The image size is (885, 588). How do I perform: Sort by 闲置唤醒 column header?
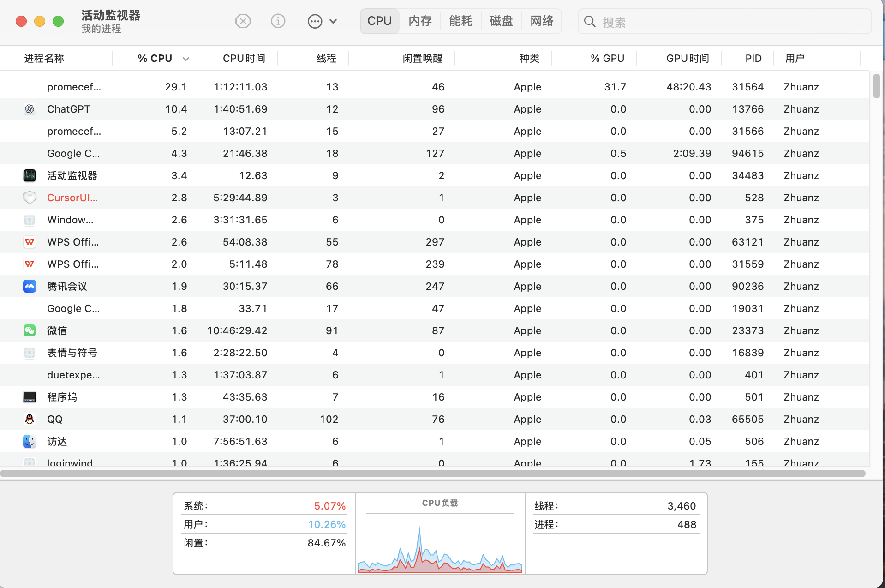pos(423,58)
